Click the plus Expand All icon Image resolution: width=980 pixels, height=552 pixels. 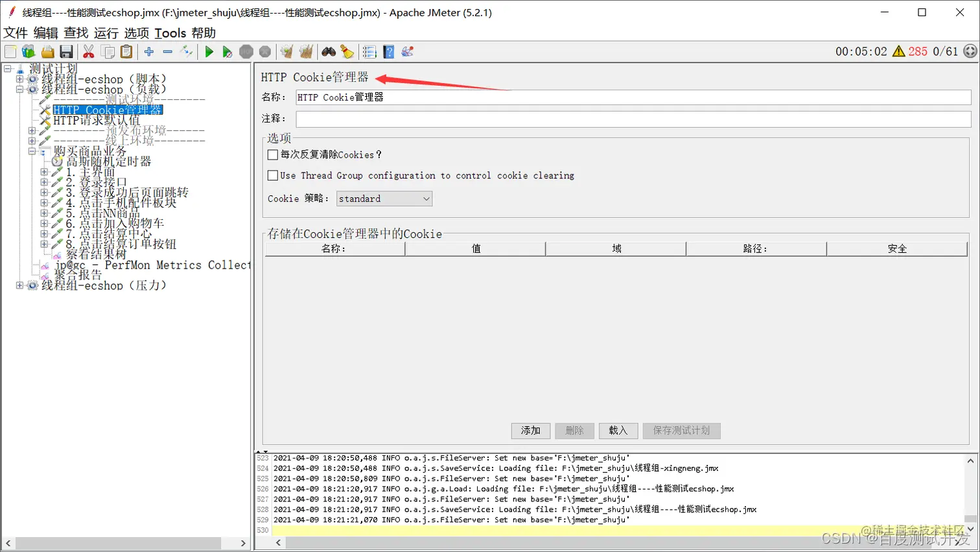149,52
